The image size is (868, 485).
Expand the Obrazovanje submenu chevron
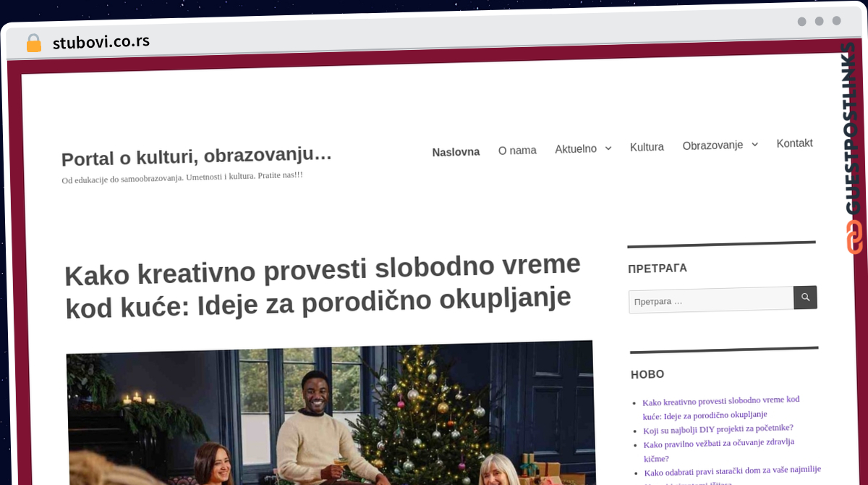(x=754, y=144)
